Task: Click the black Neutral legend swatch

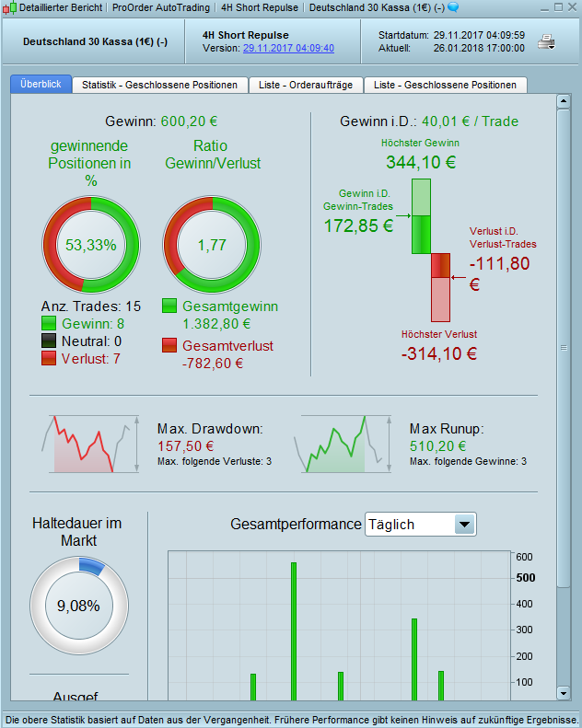Action: click(x=49, y=341)
